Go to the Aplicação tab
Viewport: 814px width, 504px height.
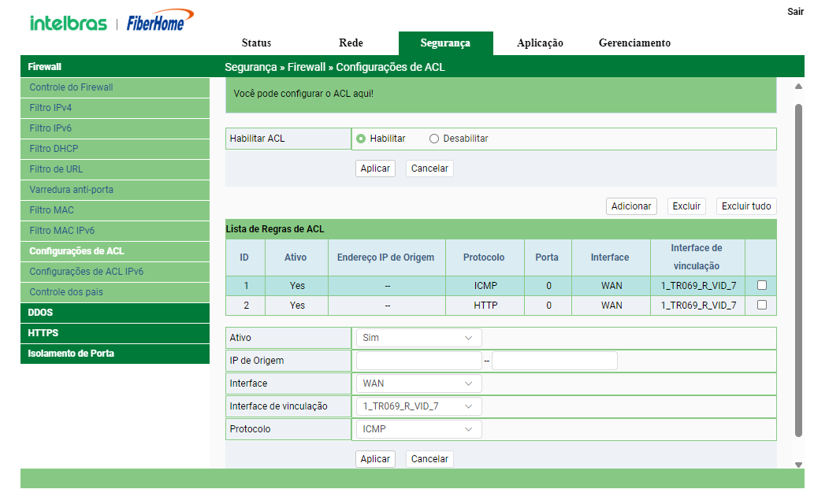click(540, 43)
